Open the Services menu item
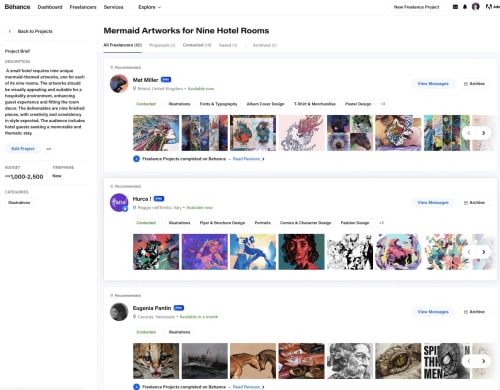 pos(113,7)
